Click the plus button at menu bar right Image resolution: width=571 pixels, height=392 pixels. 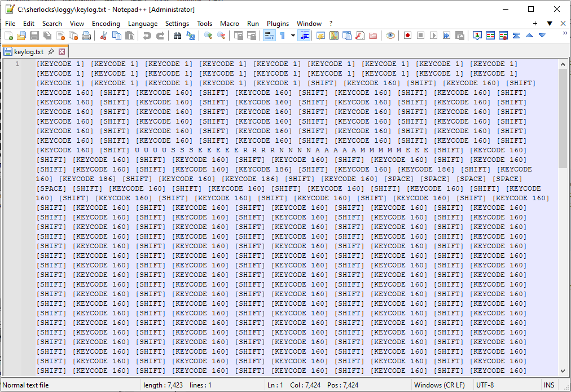pos(535,24)
